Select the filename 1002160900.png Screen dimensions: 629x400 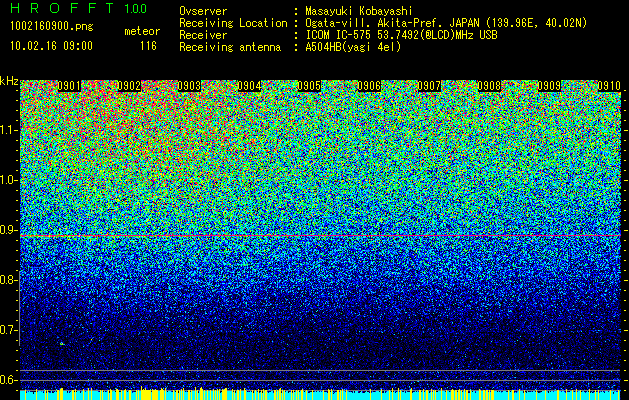[x=52, y=27]
